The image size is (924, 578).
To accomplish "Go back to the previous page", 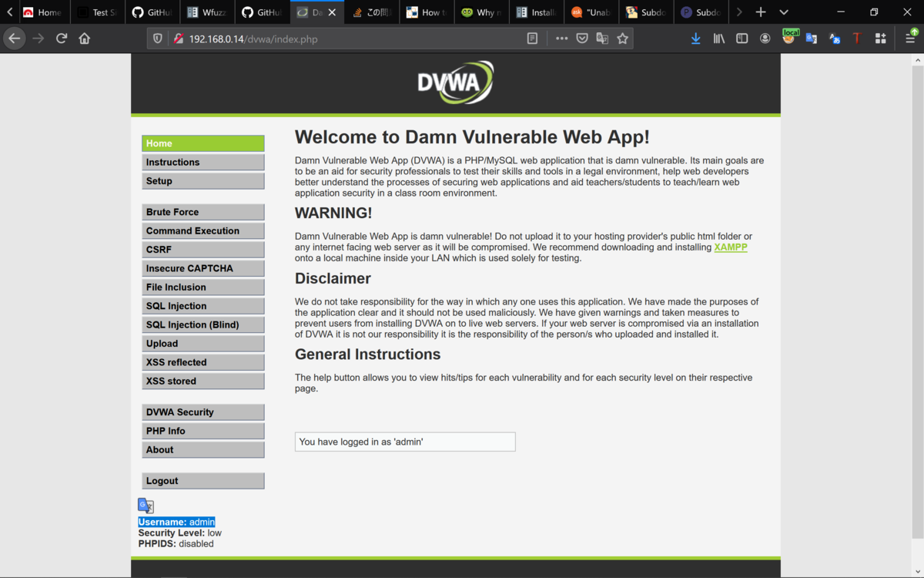I will point(14,39).
